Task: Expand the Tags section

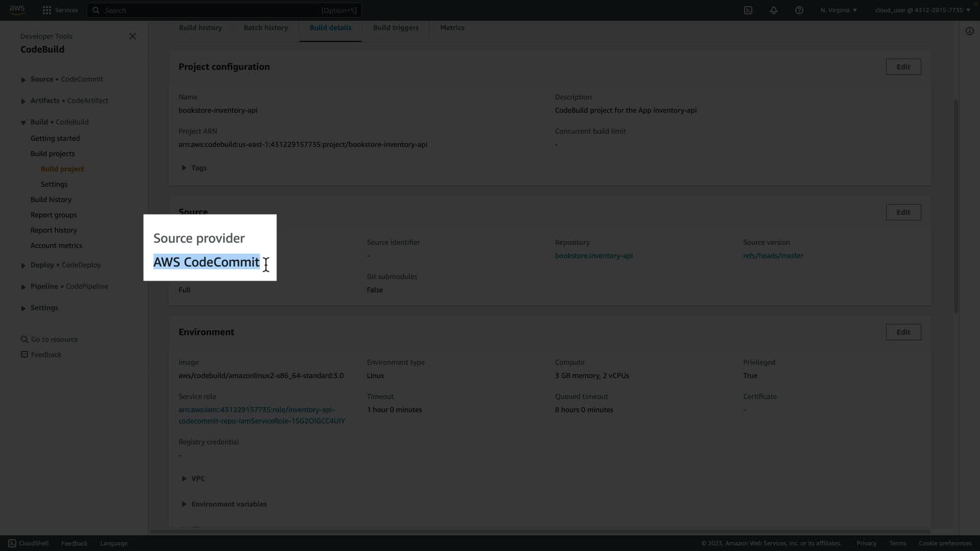Action: [x=184, y=168]
